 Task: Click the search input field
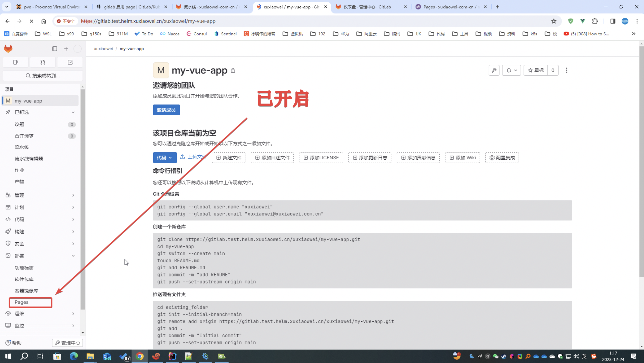43,75
